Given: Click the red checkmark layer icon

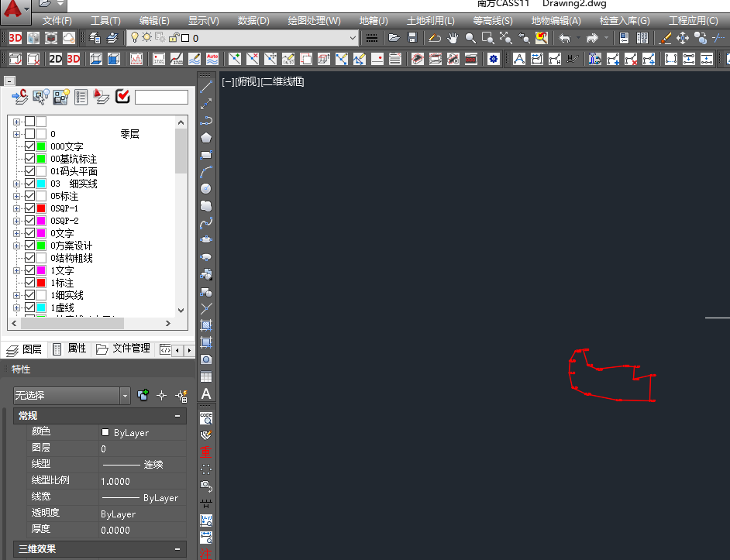Looking at the screenshot, I should (x=122, y=96).
